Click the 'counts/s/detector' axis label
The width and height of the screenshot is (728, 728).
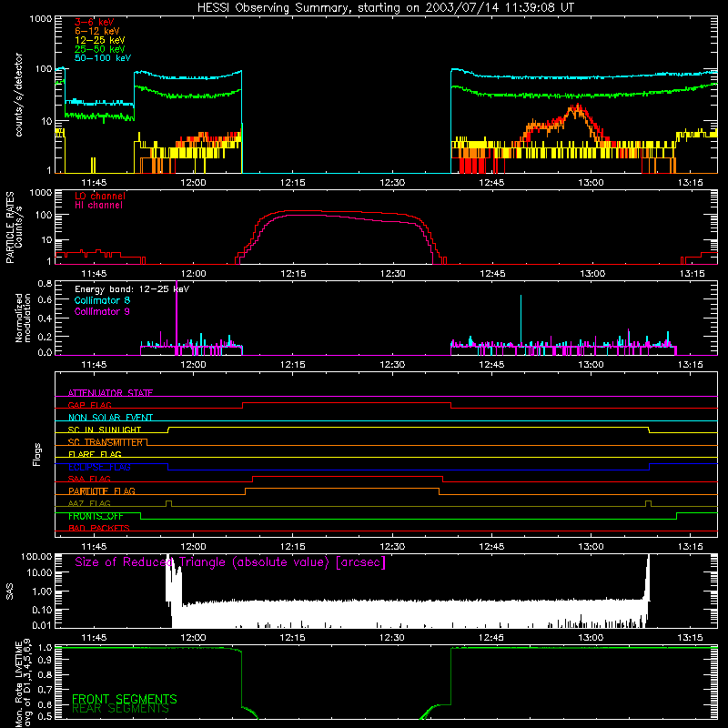[19, 95]
